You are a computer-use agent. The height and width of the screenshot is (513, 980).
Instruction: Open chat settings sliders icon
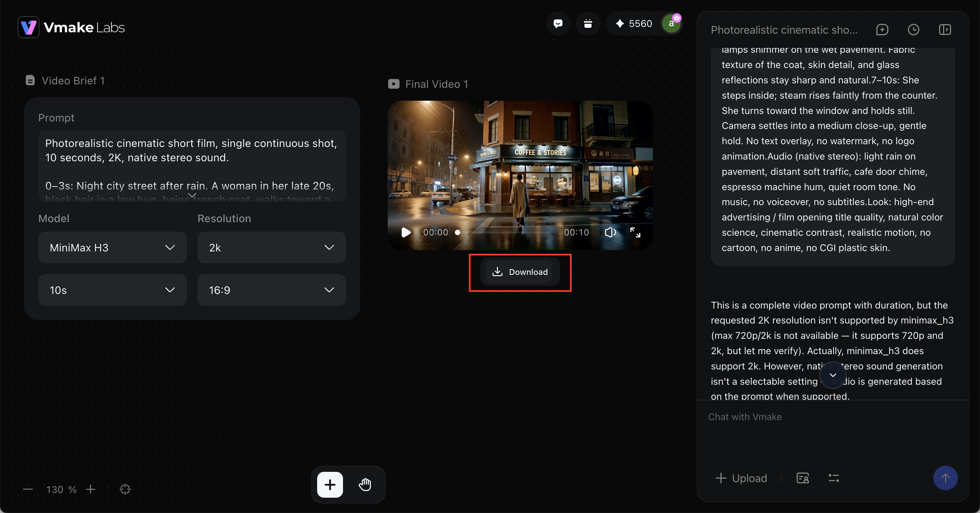[x=834, y=478]
